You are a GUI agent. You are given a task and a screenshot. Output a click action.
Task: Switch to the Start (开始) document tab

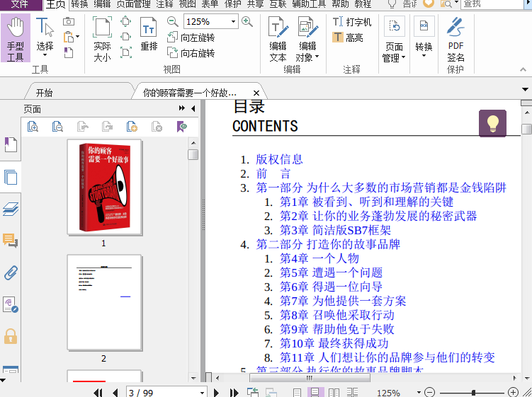tap(45, 93)
